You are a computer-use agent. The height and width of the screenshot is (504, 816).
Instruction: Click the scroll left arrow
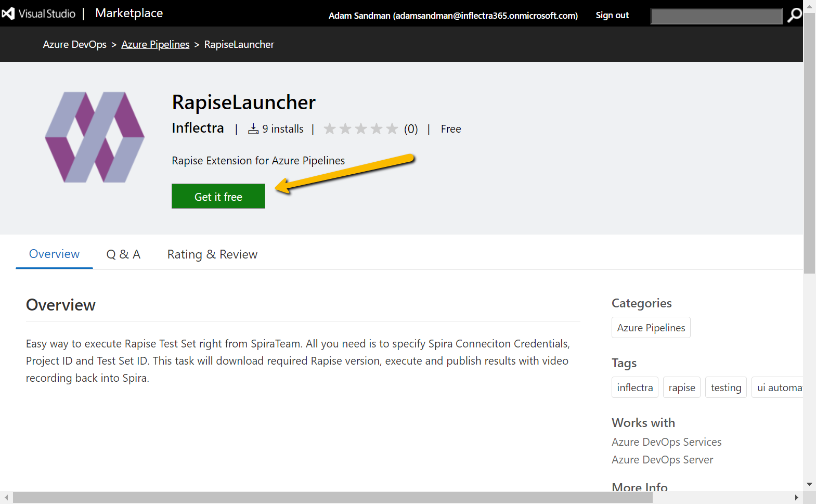[6, 498]
